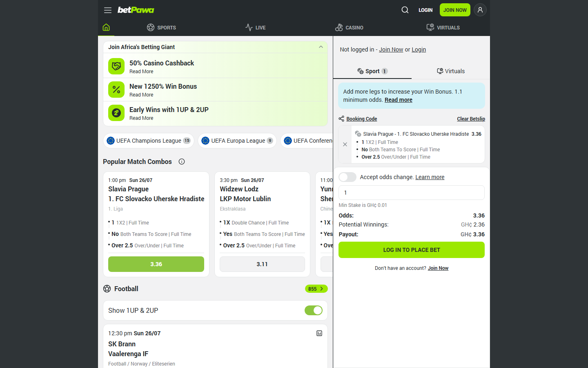Viewport: 588px width, 368px height.
Task: Open the Slavia Prague combo match title
Action: (156, 194)
